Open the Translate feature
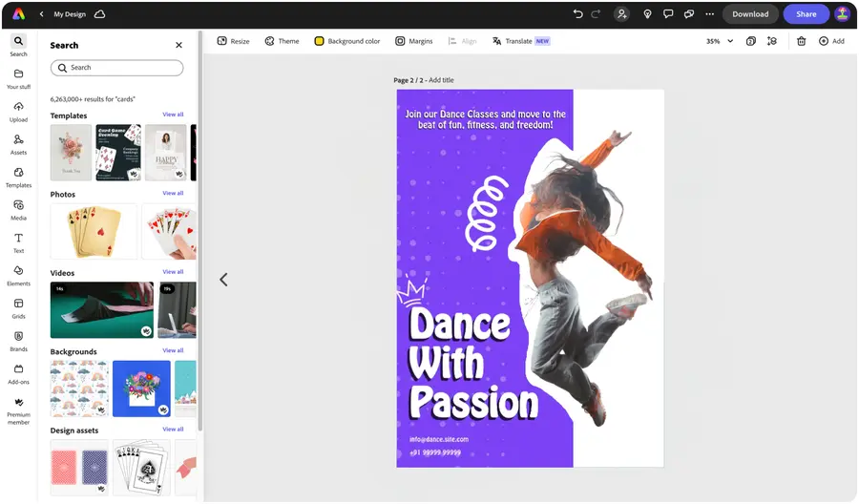This screenshot has height=504, width=859. (520, 41)
